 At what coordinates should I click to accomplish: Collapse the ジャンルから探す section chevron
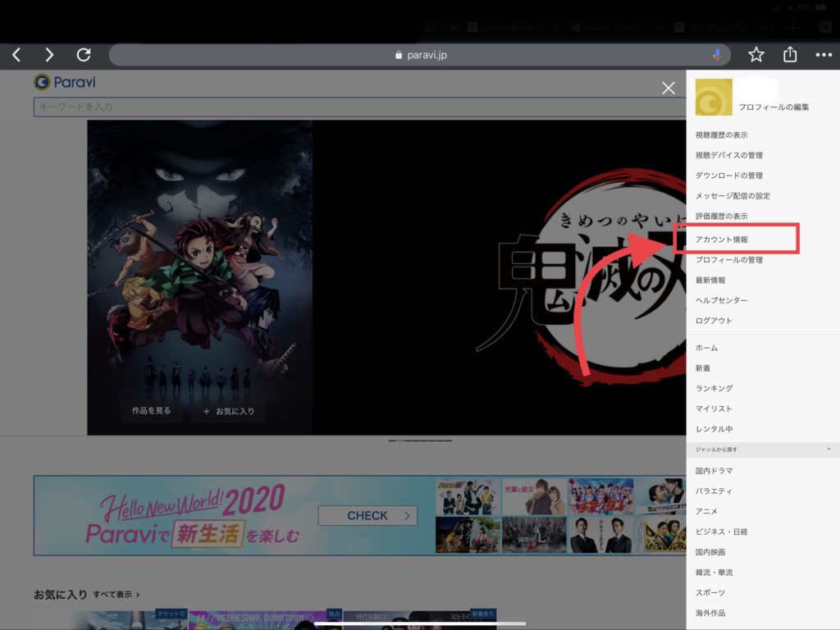click(x=829, y=450)
